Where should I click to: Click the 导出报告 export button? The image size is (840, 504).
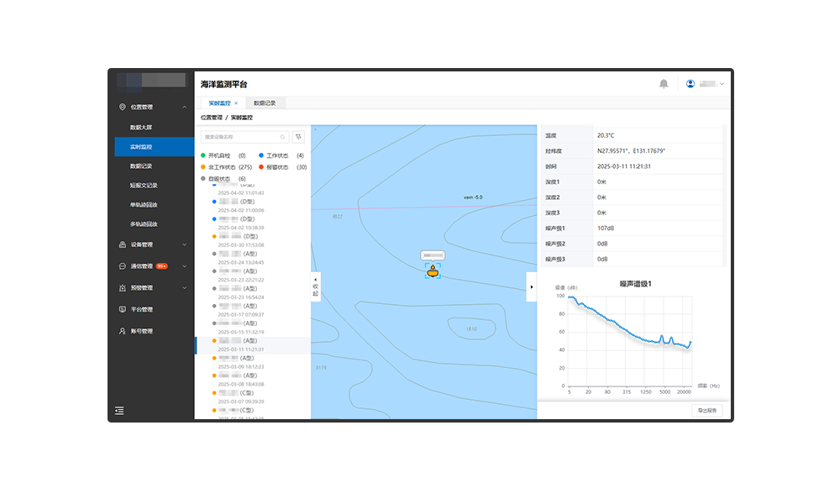pyautogui.click(x=706, y=410)
